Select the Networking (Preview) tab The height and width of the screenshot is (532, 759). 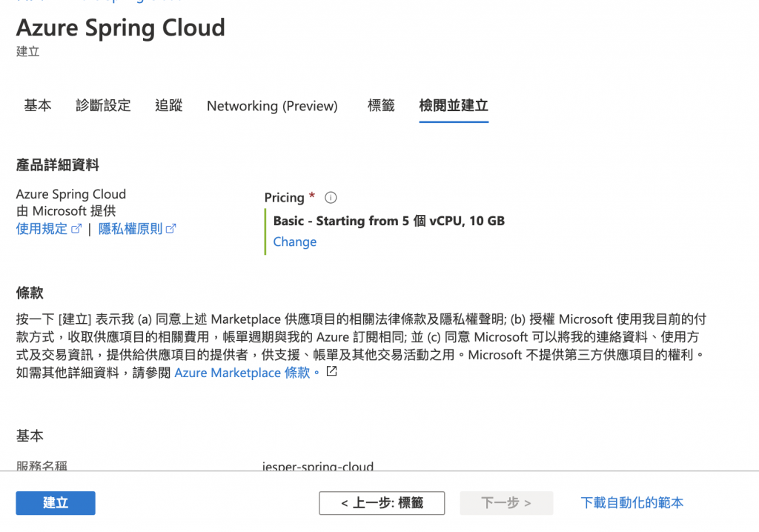click(272, 106)
